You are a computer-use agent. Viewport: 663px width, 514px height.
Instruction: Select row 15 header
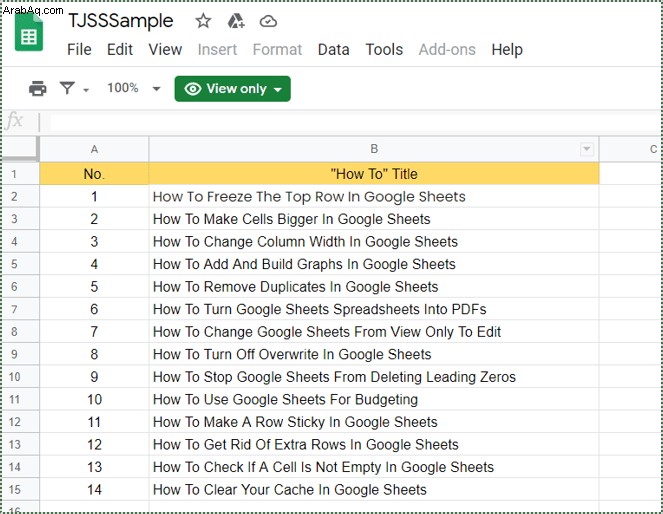20,489
